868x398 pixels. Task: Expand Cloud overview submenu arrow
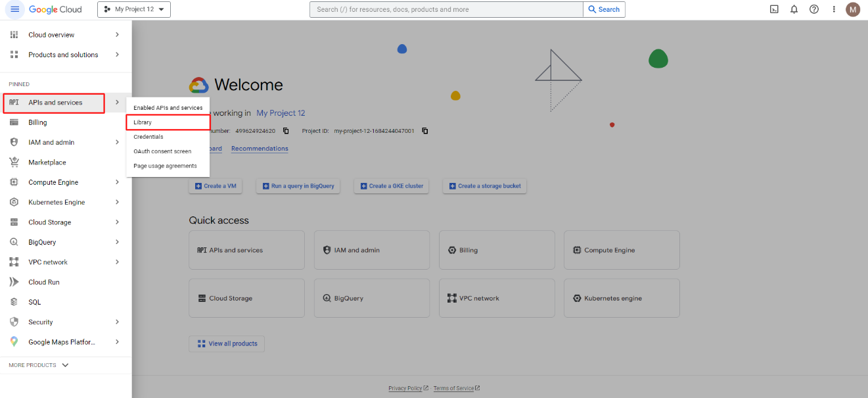tap(118, 35)
